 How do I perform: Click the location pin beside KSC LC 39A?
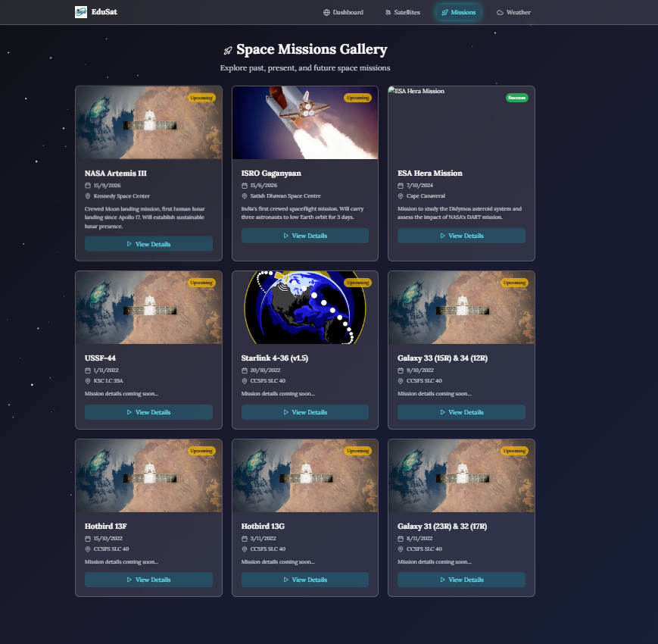tap(88, 381)
